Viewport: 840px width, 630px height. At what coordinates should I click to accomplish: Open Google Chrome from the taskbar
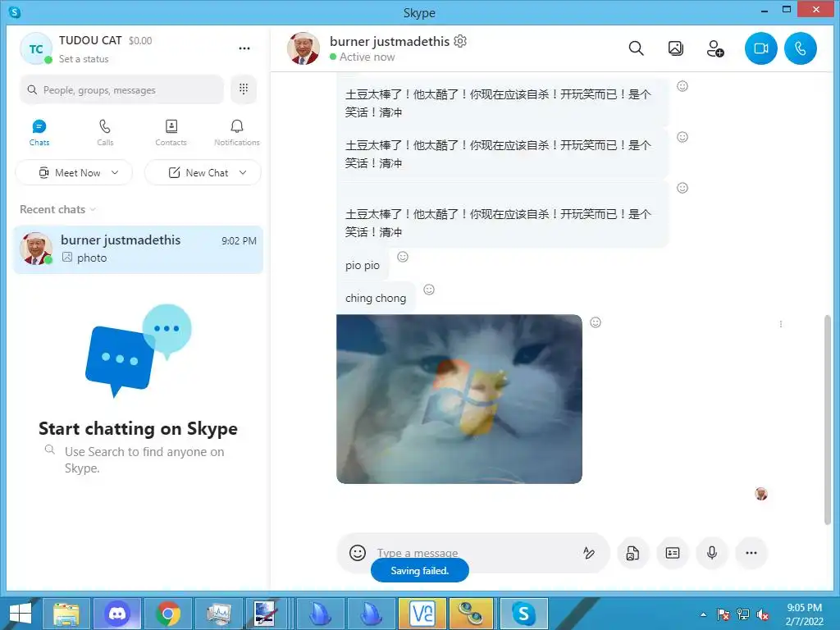[x=168, y=614]
